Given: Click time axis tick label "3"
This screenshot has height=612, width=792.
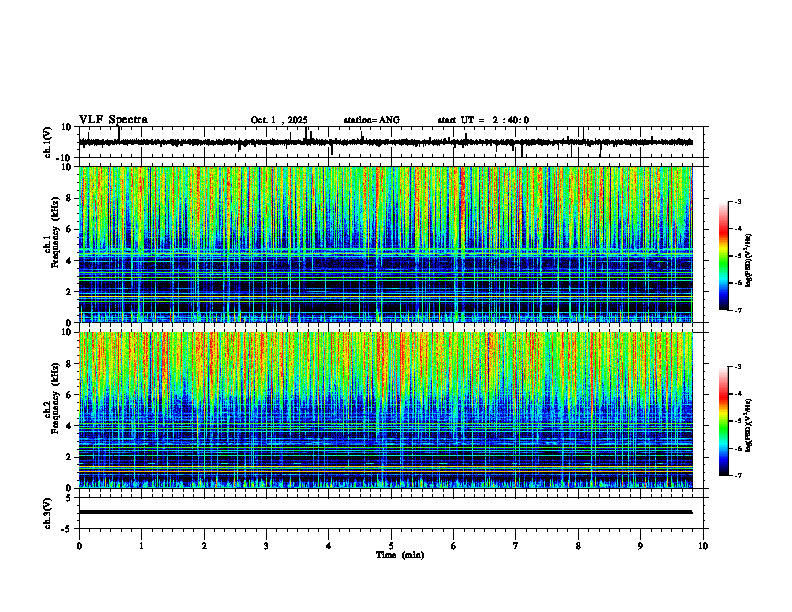Looking at the screenshot, I should coord(266,546).
